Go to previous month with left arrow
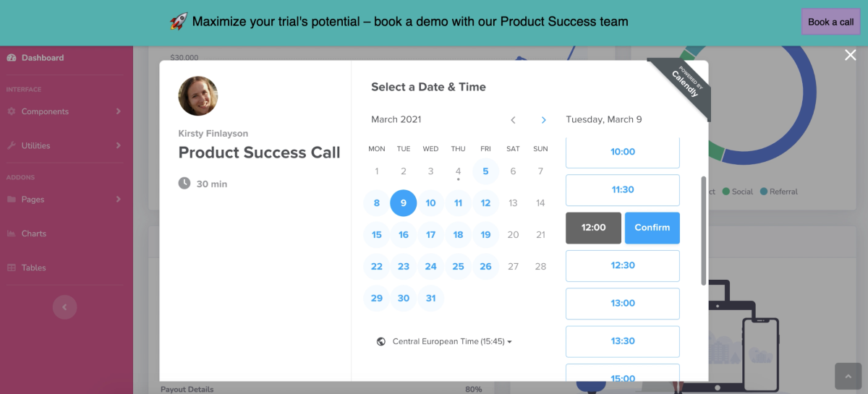868x394 pixels. click(x=514, y=120)
